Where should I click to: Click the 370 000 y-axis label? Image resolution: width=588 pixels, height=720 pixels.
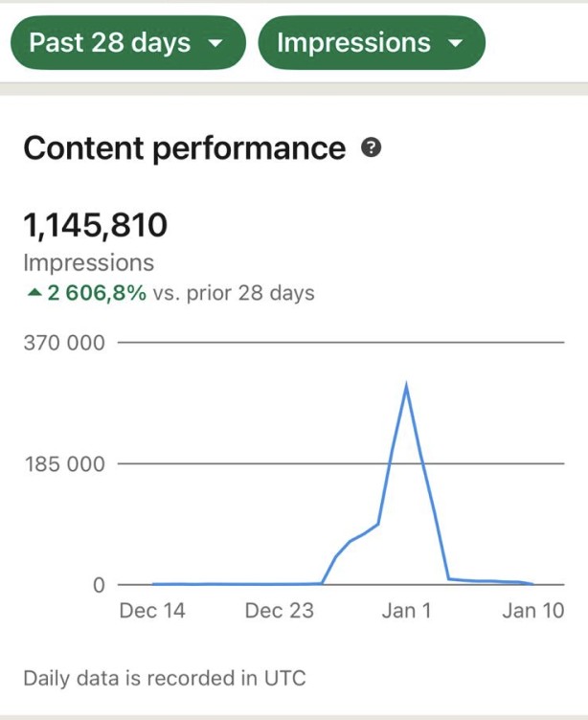(64, 343)
